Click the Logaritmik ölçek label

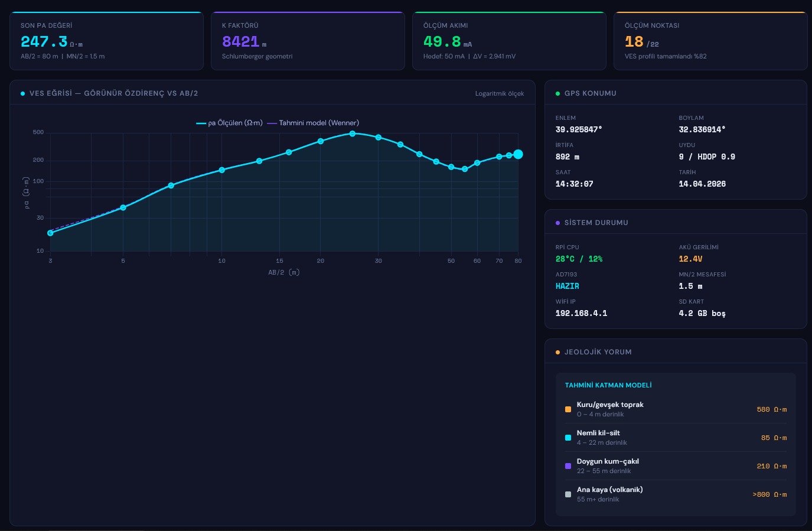(x=499, y=93)
